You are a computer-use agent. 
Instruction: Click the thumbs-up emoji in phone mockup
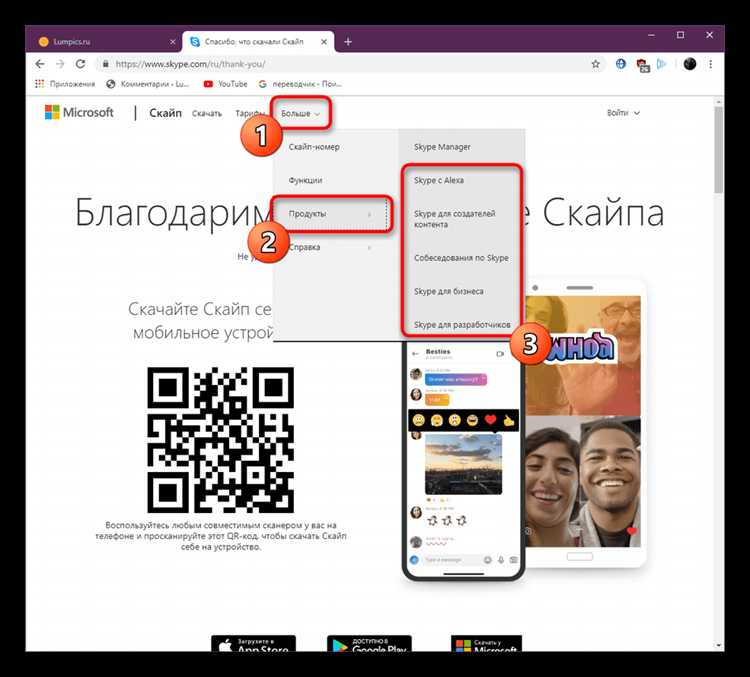pyautogui.click(x=508, y=421)
